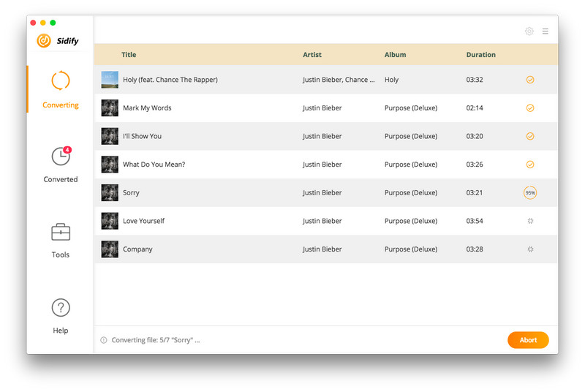Open settings gear icon
585x392 pixels.
[529, 31]
